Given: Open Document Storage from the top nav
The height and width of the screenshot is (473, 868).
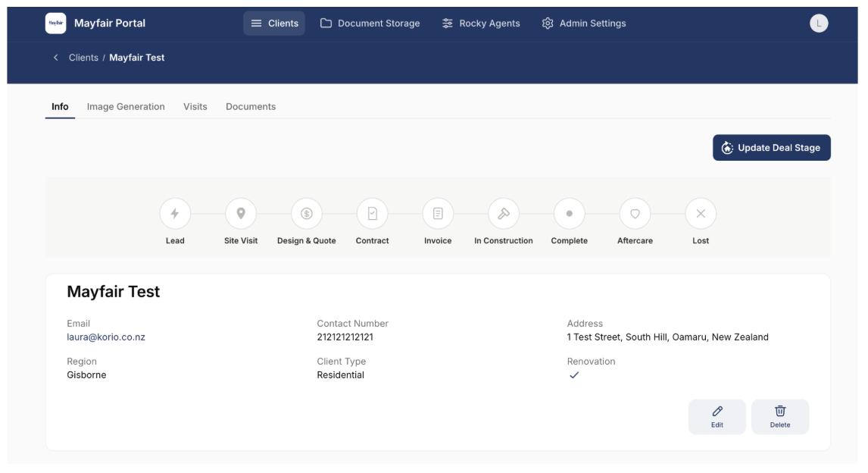Looking at the screenshot, I should [370, 23].
